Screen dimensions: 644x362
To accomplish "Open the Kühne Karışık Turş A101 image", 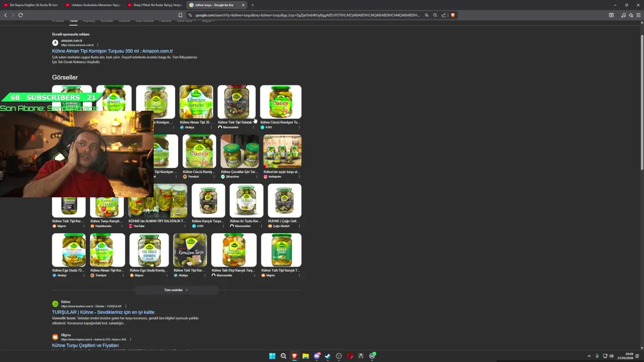I will 208,200.
